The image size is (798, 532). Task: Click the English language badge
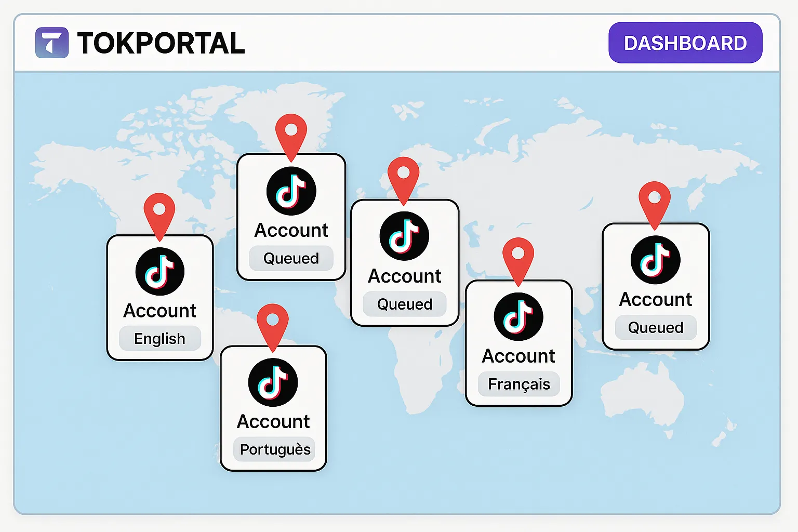pyautogui.click(x=160, y=338)
